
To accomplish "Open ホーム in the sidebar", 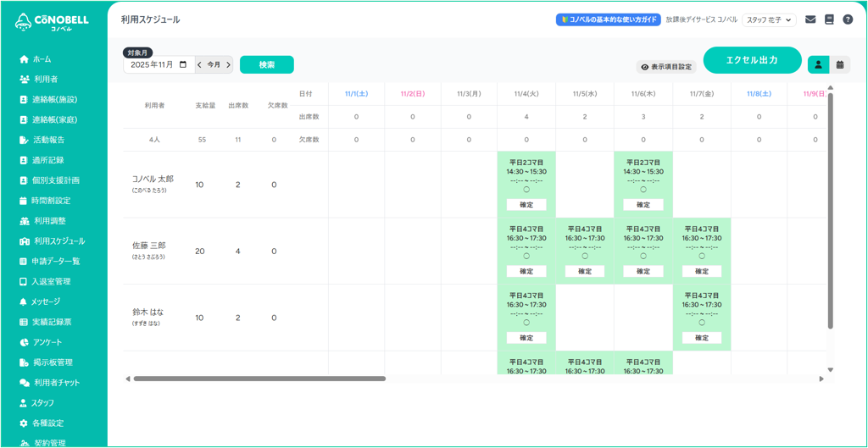I will (x=42, y=59).
